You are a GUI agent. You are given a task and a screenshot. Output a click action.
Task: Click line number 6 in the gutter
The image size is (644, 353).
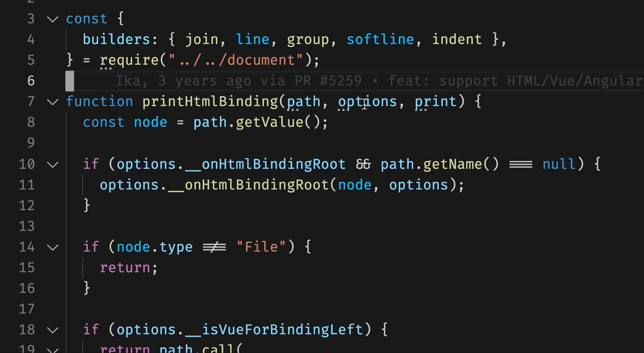[x=31, y=81]
